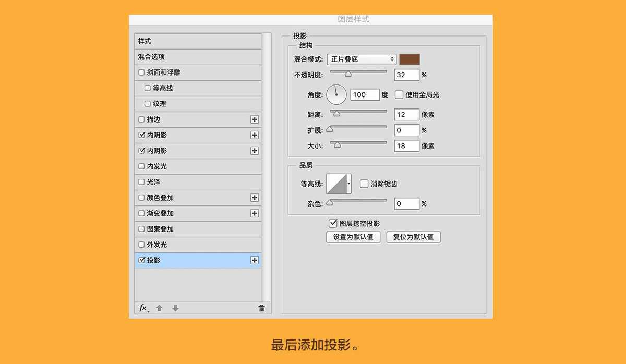Move selected effect down with arrow icon

[175, 308]
